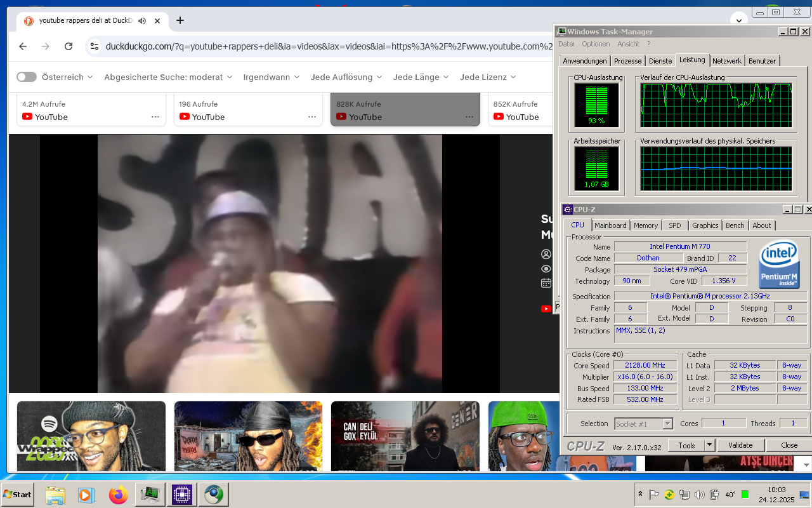Switch to the SPD tab
The width and height of the screenshot is (812, 508).
click(675, 225)
